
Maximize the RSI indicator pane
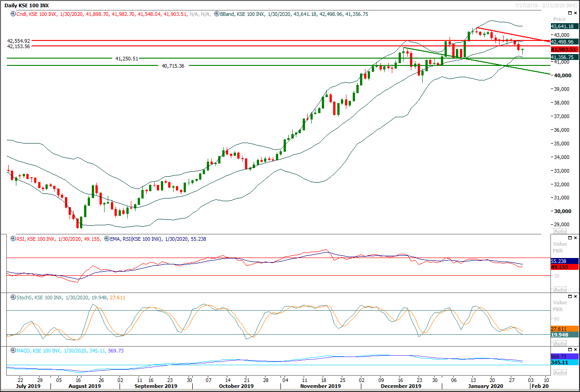tap(570, 238)
